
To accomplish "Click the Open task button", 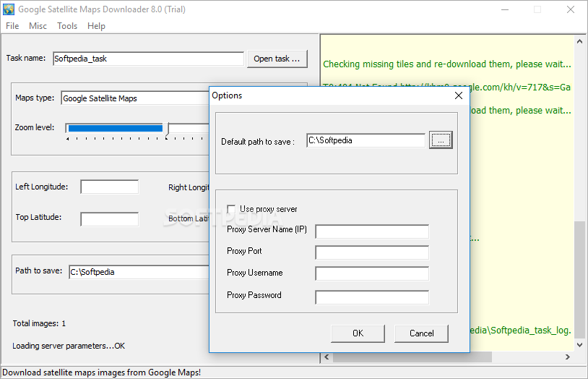I will (277, 59).
